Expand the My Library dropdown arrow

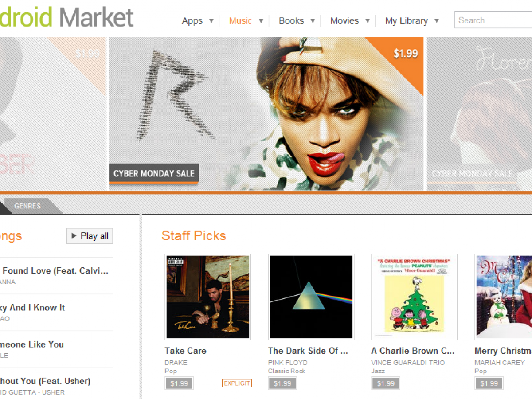tap(437, 21)
